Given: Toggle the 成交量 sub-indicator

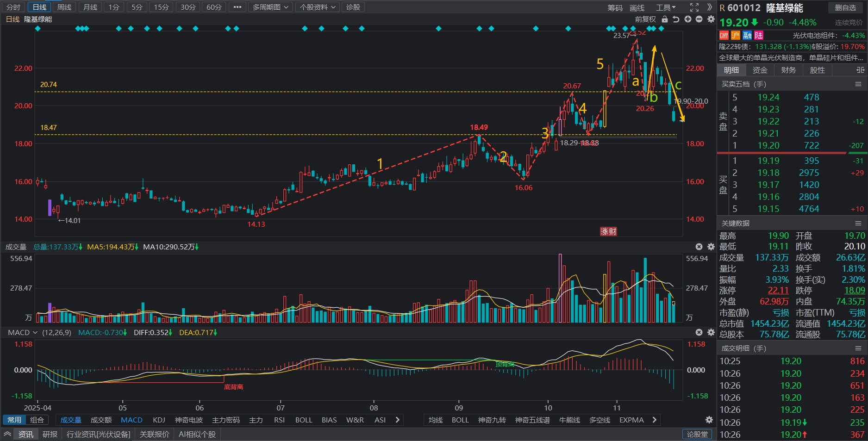Looking at the screenshot, I should click(x=71, y=420).
